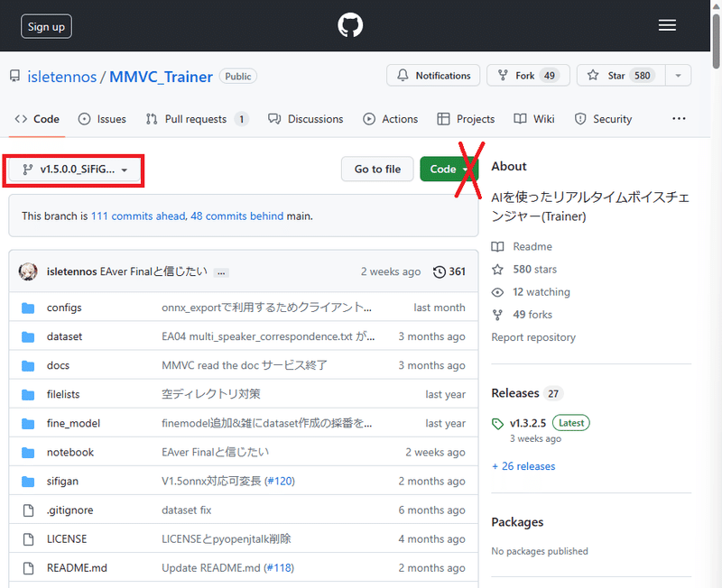Open the .gitignore file
Viewport: 722px width, 588px height.
(x=70, y=510)
